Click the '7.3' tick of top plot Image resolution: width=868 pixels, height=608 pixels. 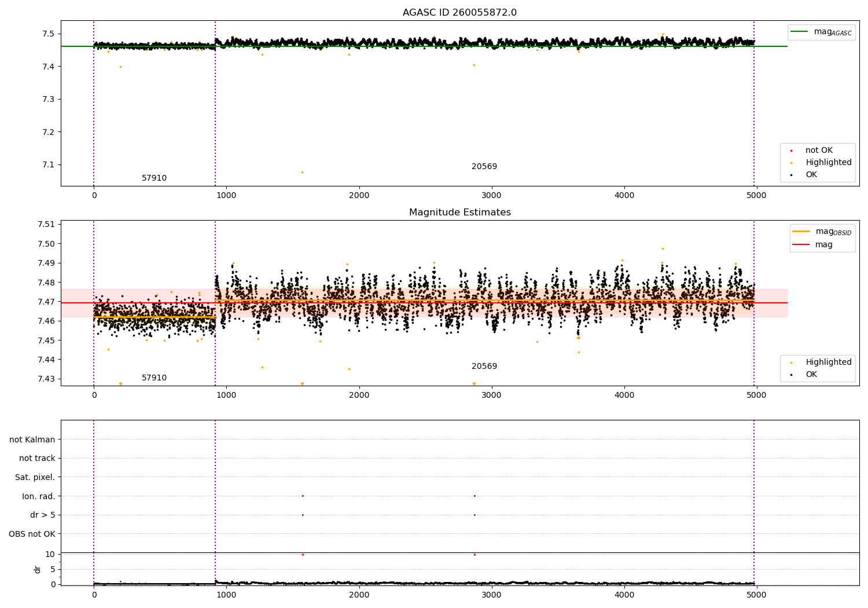pos(49,100)
